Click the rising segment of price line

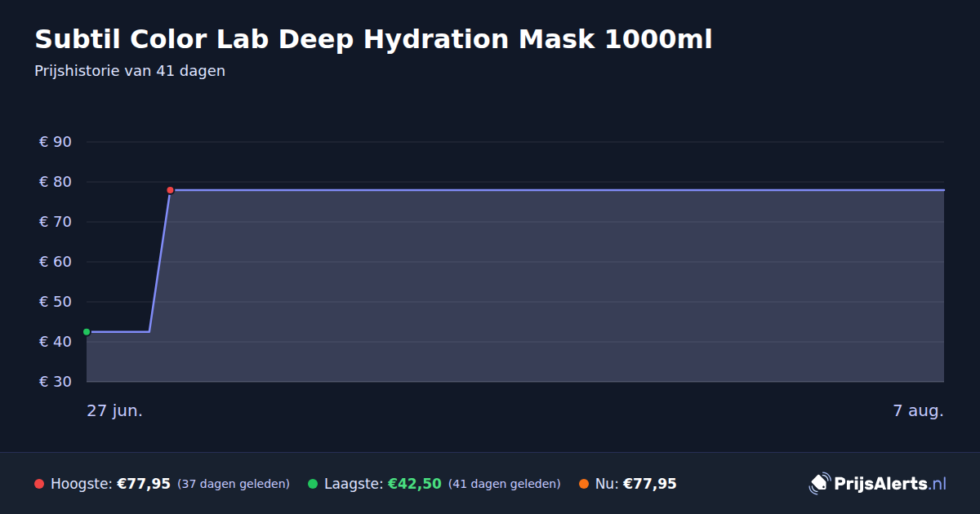159,261
